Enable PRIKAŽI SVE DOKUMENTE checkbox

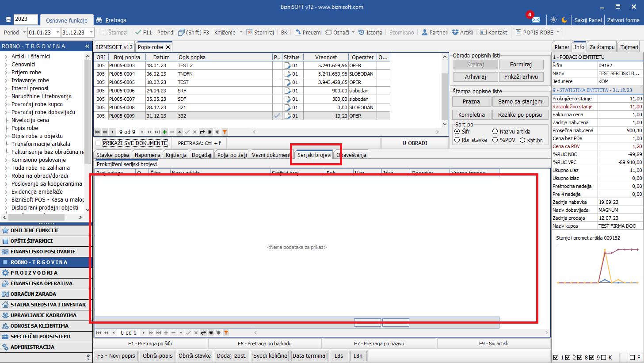pos(98,143)
